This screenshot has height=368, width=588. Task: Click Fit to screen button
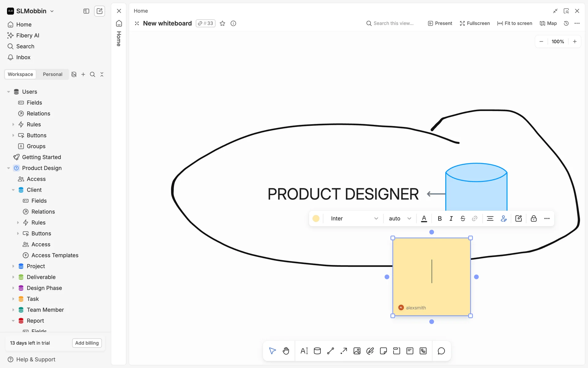tap(514, 23)
